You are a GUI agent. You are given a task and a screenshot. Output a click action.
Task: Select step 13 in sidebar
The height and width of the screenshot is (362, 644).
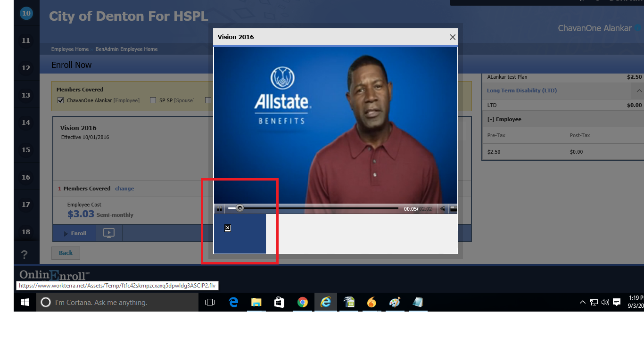26,95
